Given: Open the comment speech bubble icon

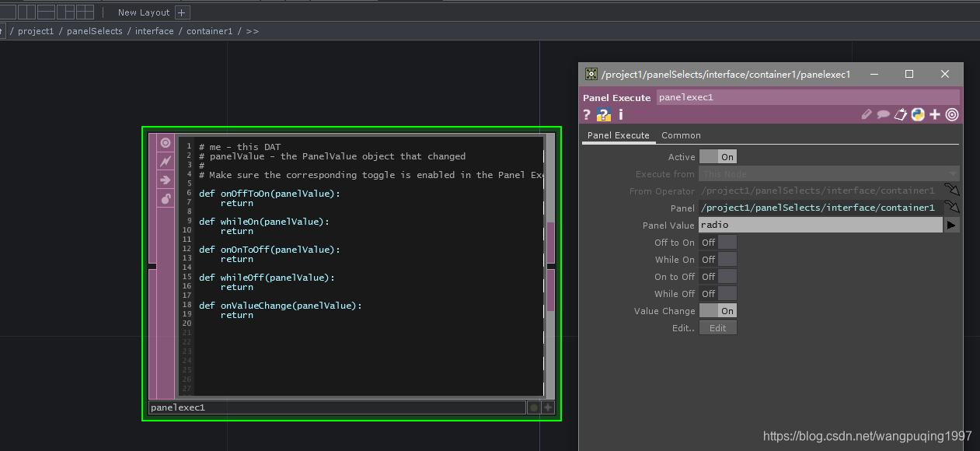Looking at the screenshot, I should click(884, 114).
